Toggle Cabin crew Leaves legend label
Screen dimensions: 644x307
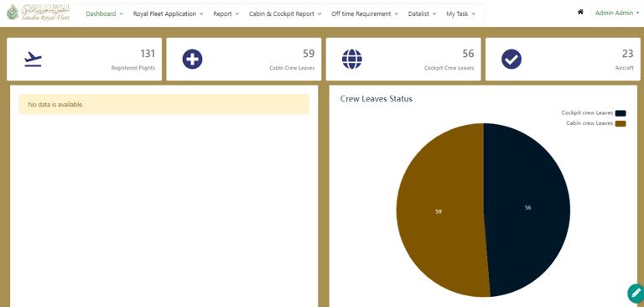tap(589, 123)
